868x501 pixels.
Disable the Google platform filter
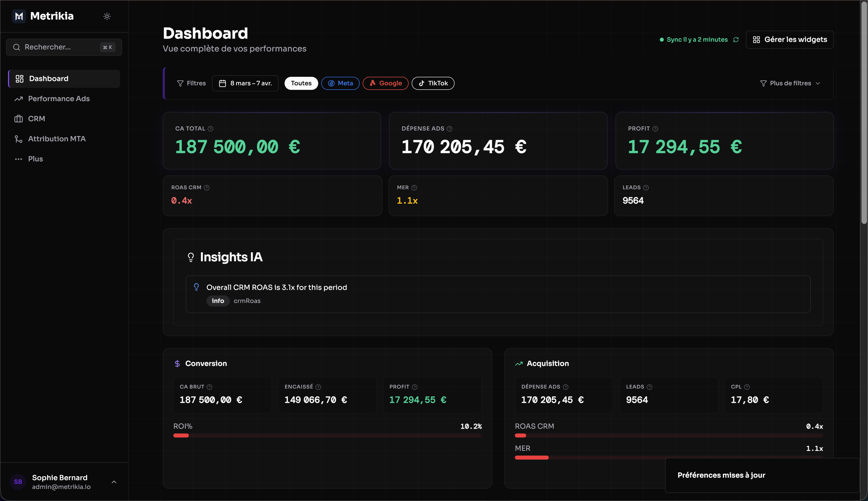point(385,83)
